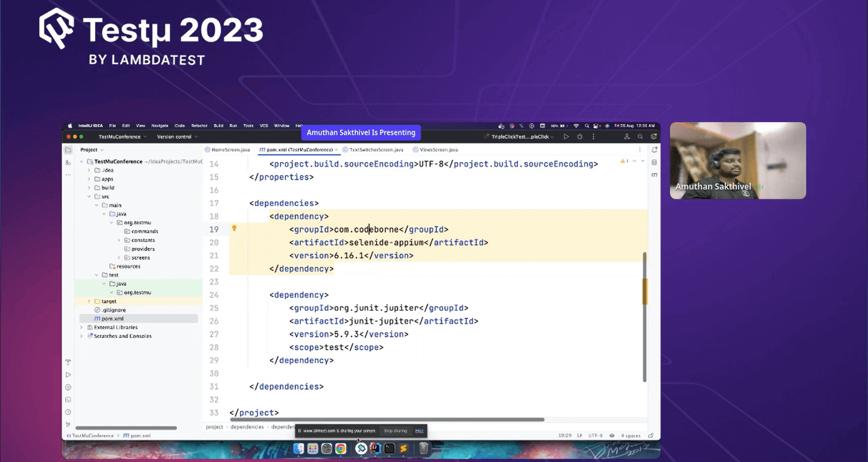The height and width of the screenshot is (462, 868).
Task: Open Launchpad from the Dock
Action: click(x=312, y=449)
